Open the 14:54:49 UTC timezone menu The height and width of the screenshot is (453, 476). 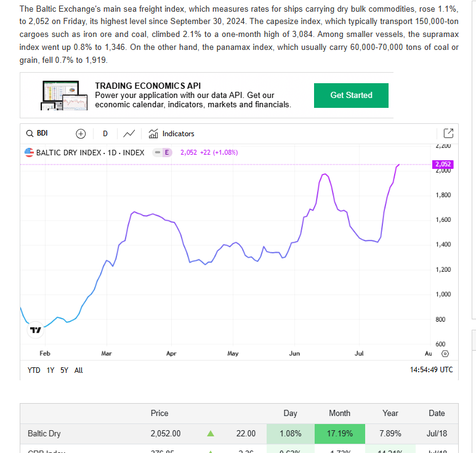pyautogui.click(x=431, y=370)
